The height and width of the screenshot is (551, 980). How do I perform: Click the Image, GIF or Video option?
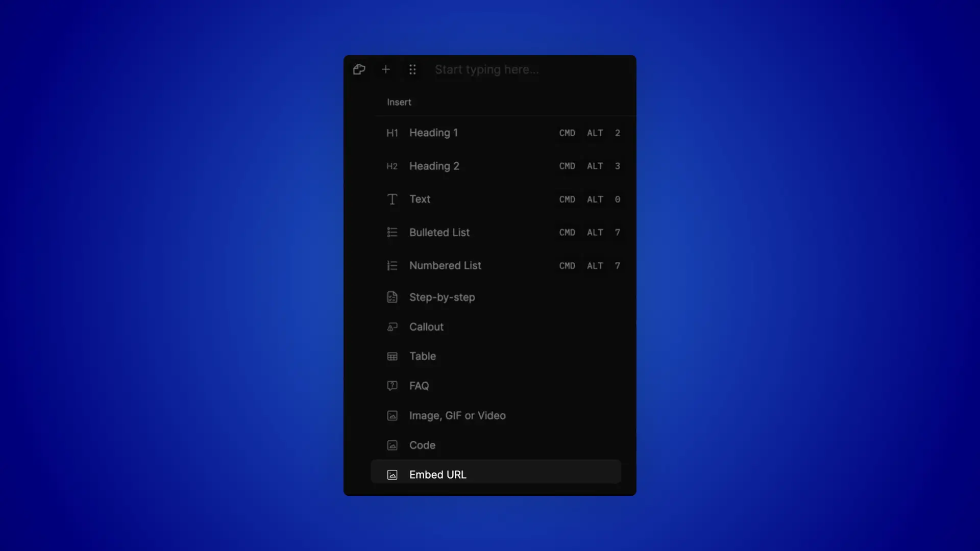click(457, 415)
